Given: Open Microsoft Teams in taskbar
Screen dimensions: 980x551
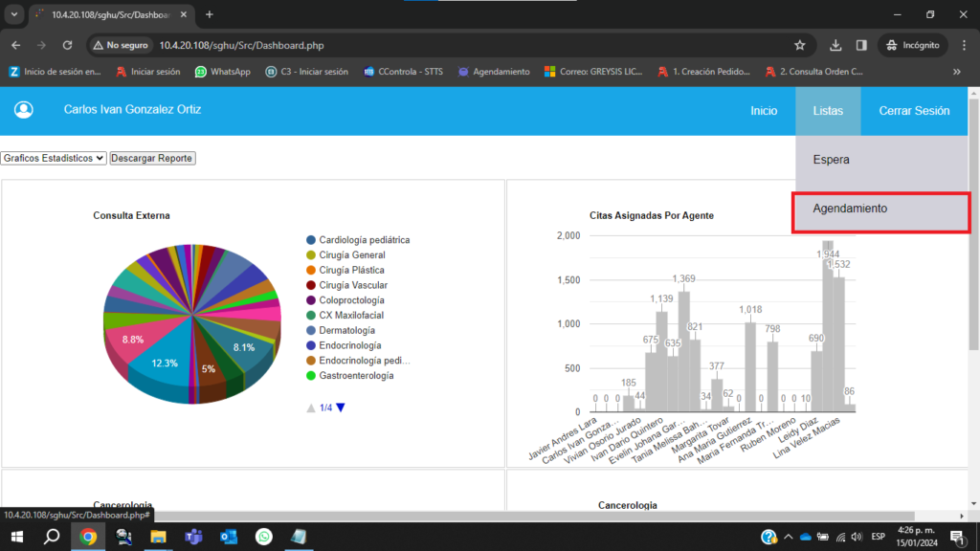Looking at the screenshot, I should pyautogui.click(x=193, y=538).
